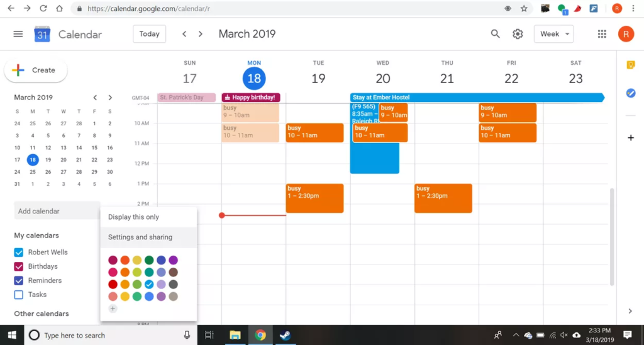Click the Today button
The width and height of the screenshot is (644, 345).
(x=149, y=34)
